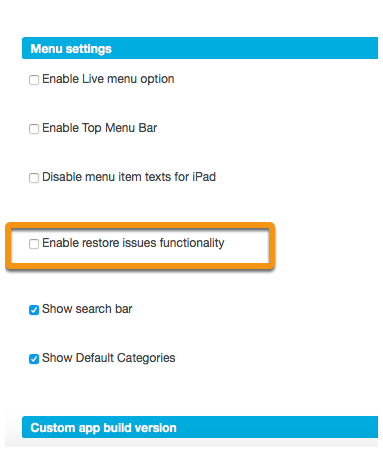Uncheck the Show Default Categories checkbox
Screen dimensions: 383x452
point(34,359)
